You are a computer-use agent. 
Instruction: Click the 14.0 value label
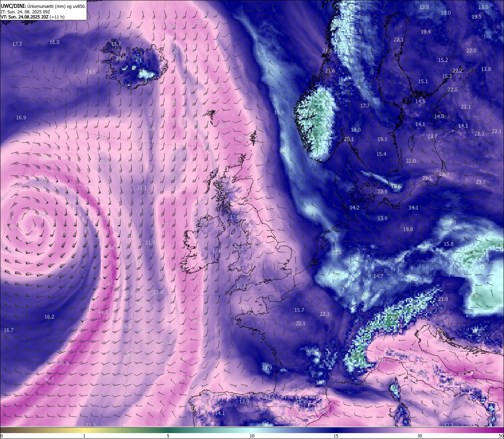tap(439, 117)
